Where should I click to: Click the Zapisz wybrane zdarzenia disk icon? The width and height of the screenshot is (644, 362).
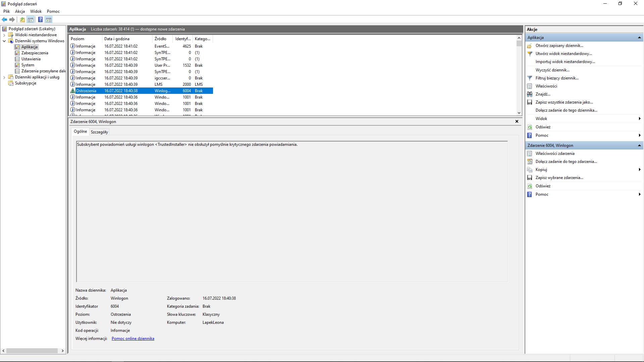[530, 178]
